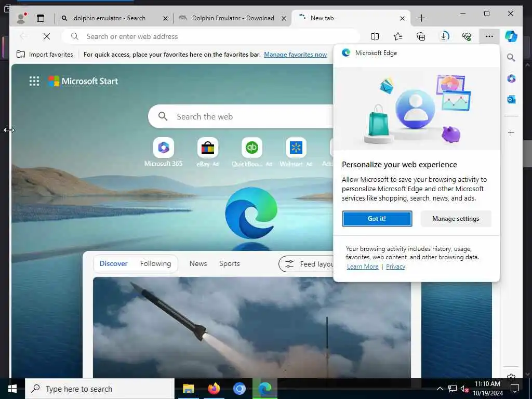Open the Downloads icon
The width and height of the screenshot is (532, 399).
tap(444, 36)
